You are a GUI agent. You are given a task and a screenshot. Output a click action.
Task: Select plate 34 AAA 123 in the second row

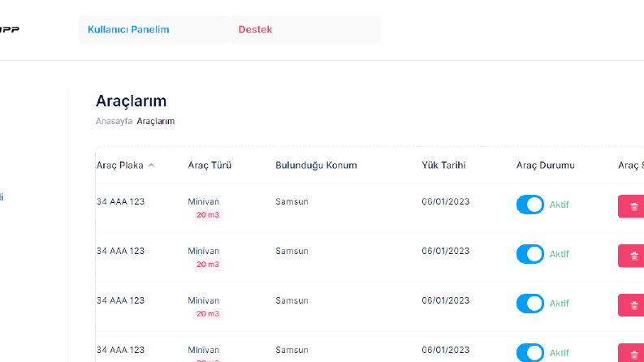click(x=120, y=251)
